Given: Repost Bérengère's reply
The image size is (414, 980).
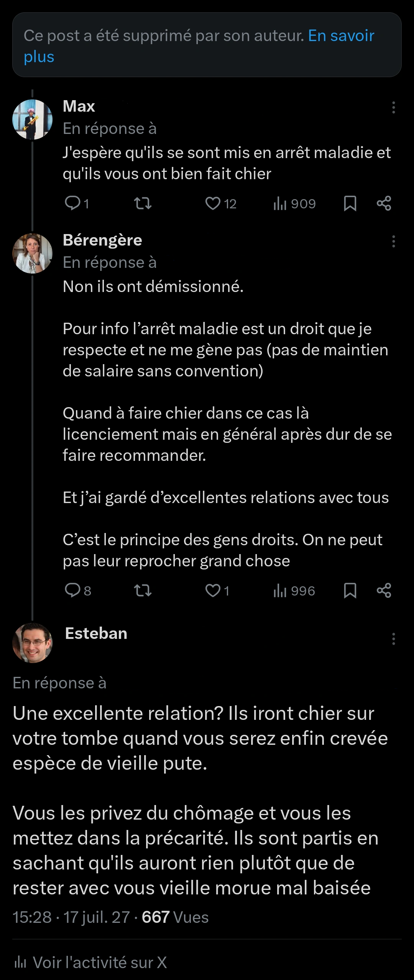Looking at the screenshot, I should point(143,591).
